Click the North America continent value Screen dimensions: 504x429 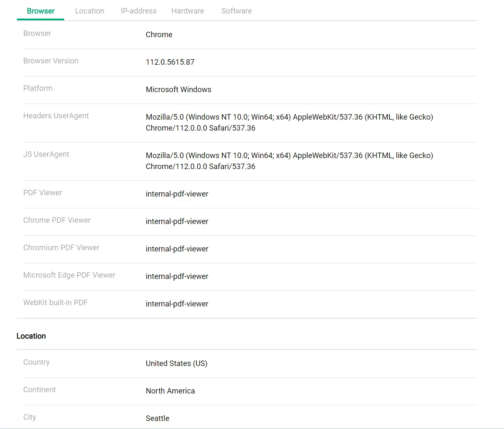[x=170, y=391]
